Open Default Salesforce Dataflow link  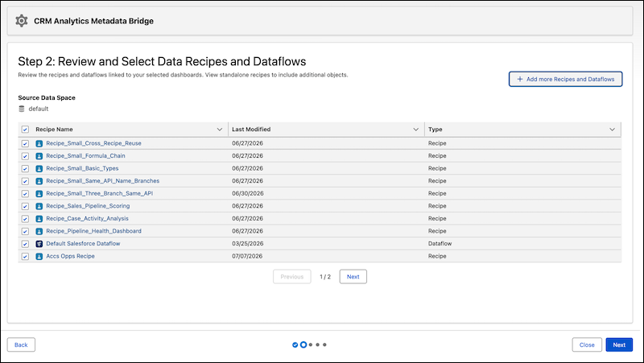click(x=83, y=244)
